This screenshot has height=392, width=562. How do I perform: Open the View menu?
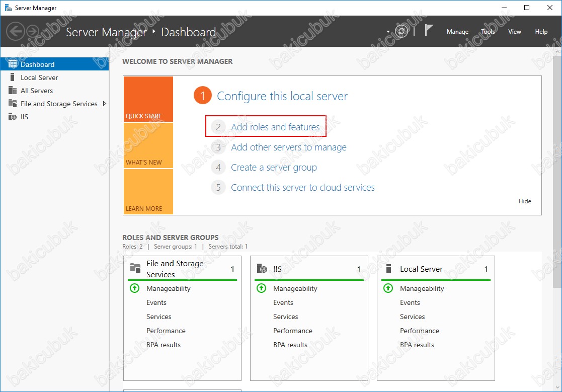(x=514, y=32)
